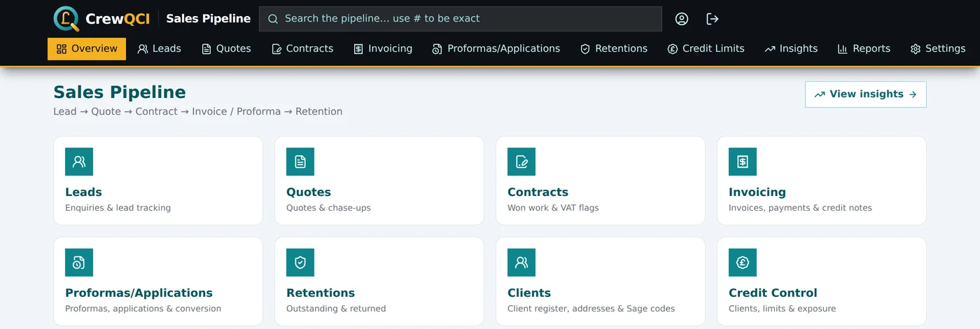The height and width of the screenshot is (329, 980).
Task: Click the trend arrow icon in View insights
Action: pyautogui.click(x=820, y=94)
